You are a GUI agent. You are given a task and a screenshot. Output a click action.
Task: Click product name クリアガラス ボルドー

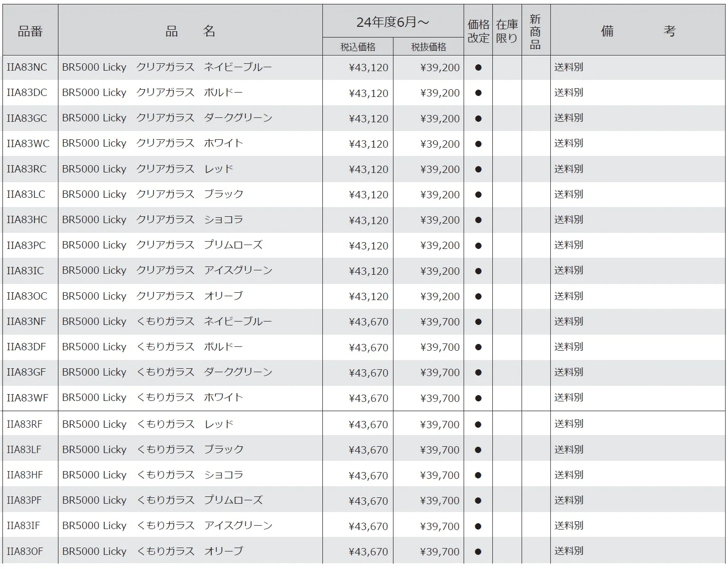pos(189,93)
